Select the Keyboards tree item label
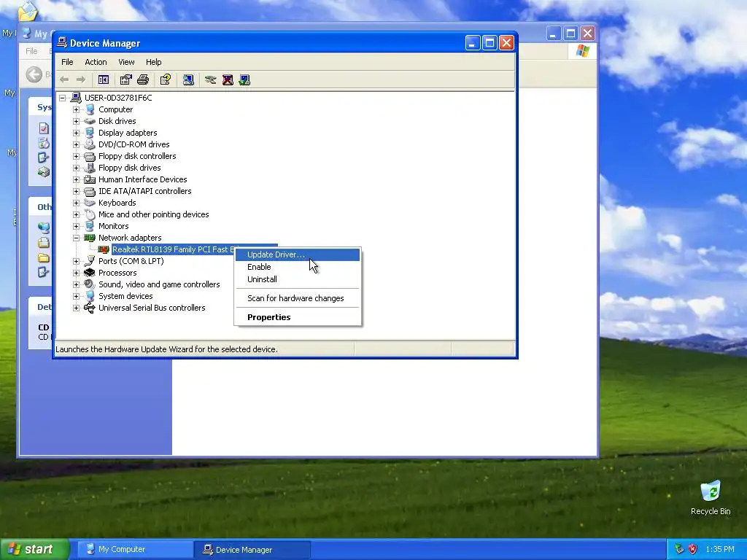 pos(117,203)
